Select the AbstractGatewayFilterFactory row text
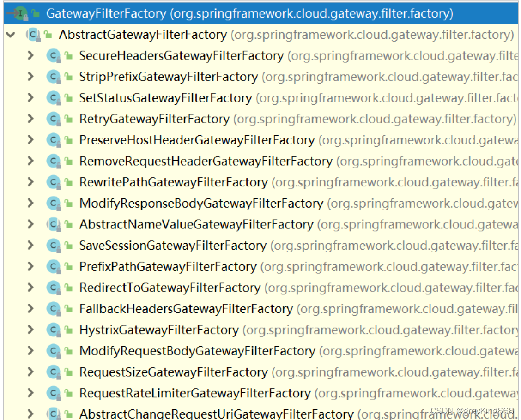The width and height of the screenshot is (521, 420). (x=286, y=35)
